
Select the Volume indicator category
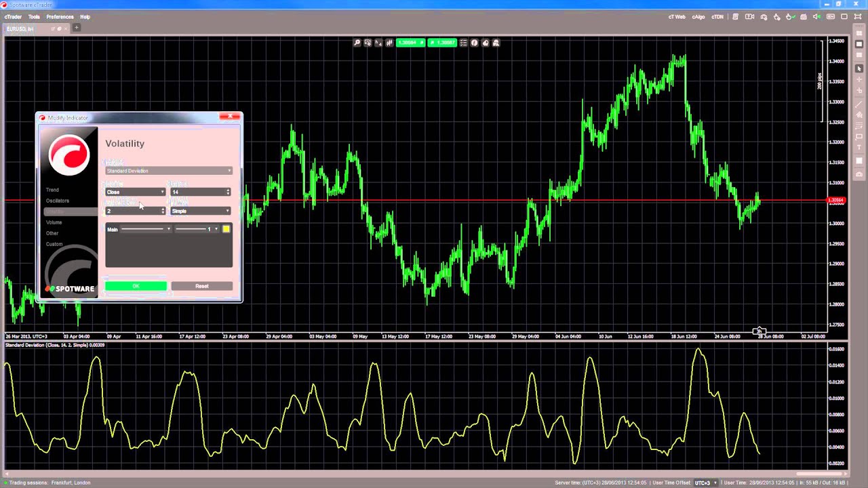[54, 222]
